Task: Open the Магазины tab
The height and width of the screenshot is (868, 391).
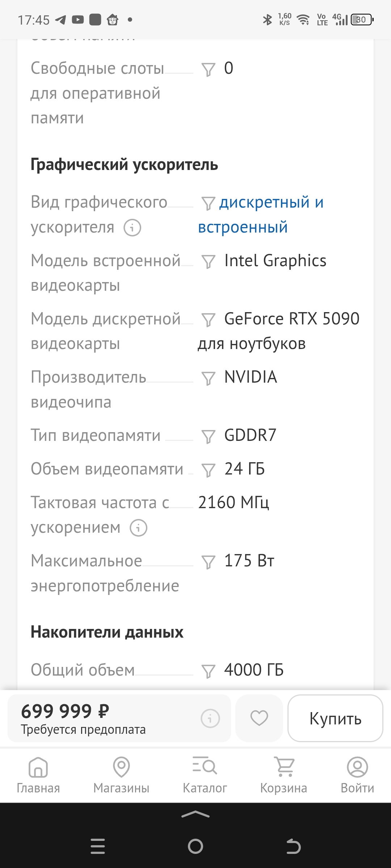Action: pos(121,775)
